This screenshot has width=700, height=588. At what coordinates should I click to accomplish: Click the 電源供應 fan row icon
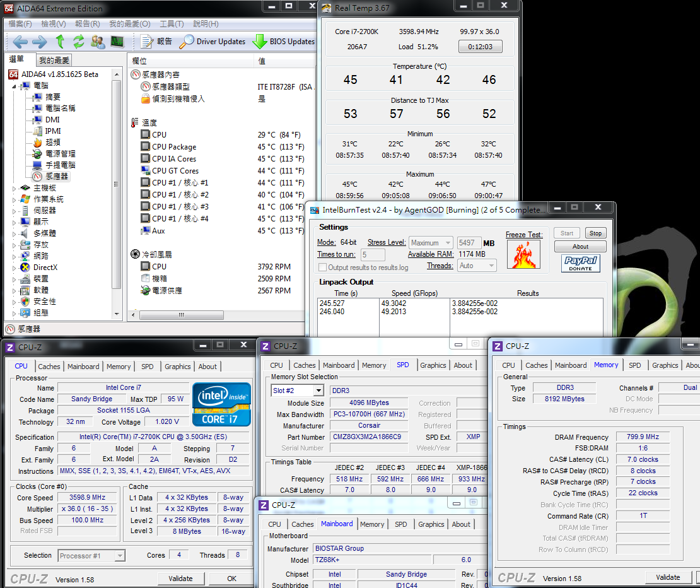pyautogui.click(x=145, y=291)
